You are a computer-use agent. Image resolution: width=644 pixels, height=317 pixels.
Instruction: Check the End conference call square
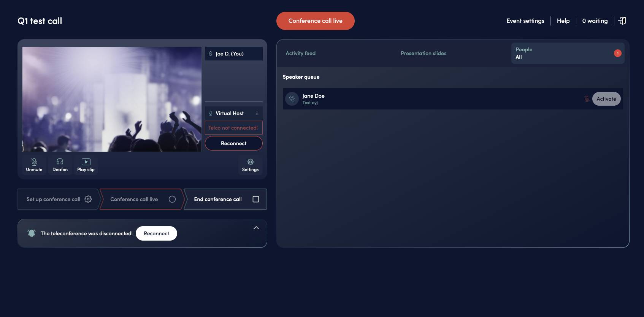256,199
